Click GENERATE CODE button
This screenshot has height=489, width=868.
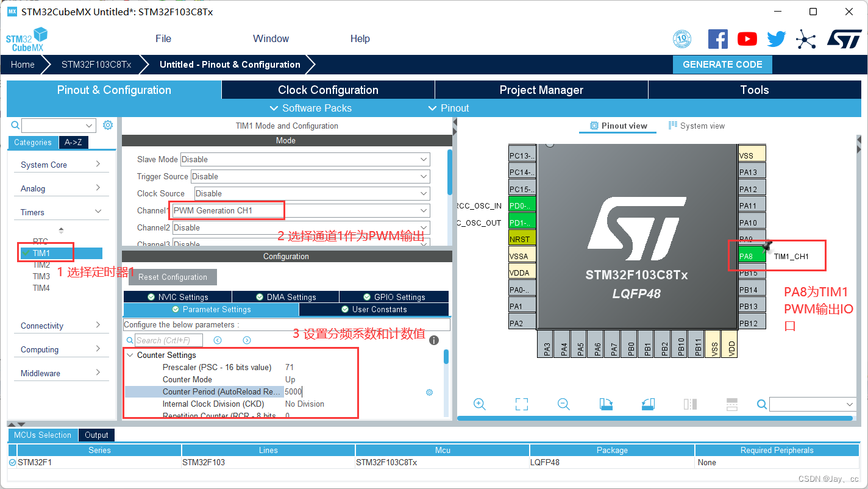click(x=722, y=65)
